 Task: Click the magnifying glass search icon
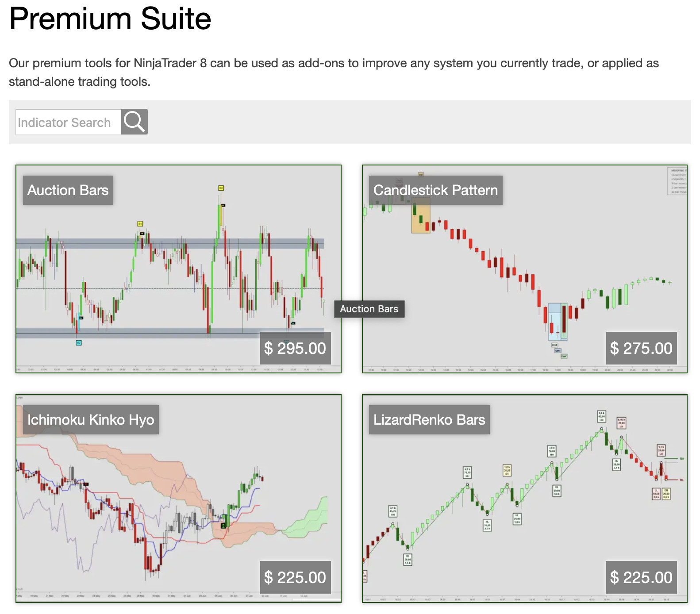[134, 122]
